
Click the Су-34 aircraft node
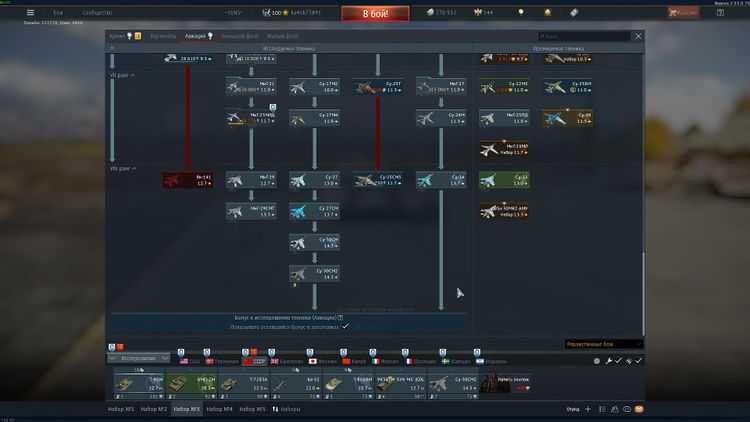click(x=441, y=180)
